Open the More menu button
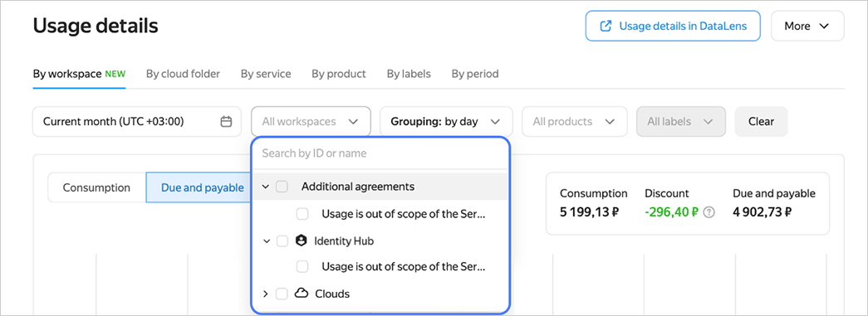The image size is (868, 316). coord(807,26)
